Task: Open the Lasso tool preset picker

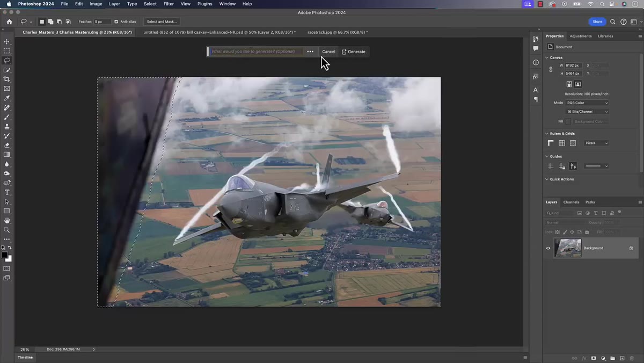Action: (x=26, y=21)
